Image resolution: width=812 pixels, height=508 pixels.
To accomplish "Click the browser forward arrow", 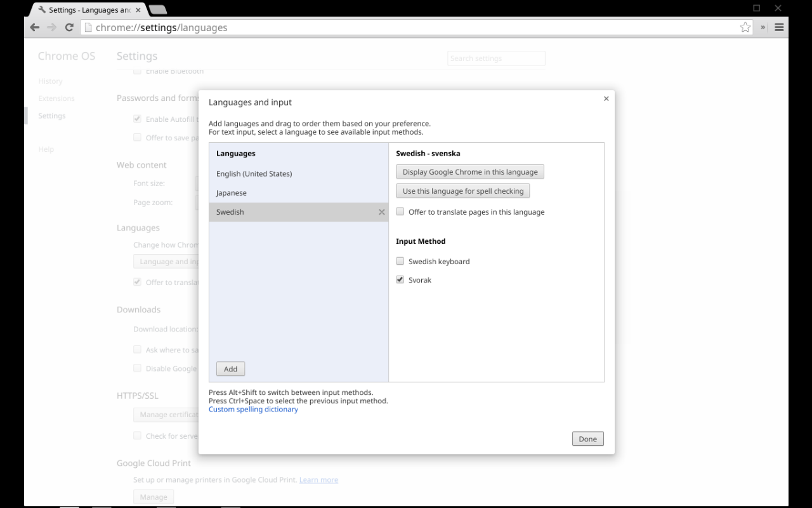I will tap(52, 27).
